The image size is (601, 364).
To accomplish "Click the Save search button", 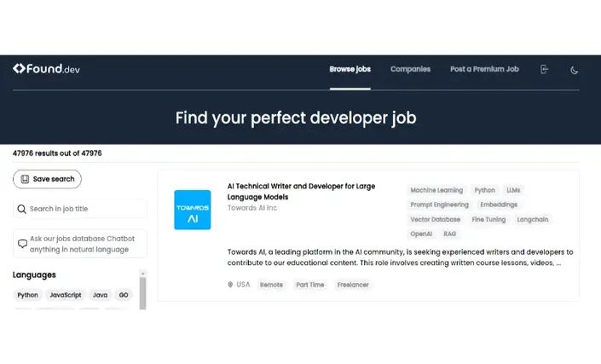I will point(47,179).
